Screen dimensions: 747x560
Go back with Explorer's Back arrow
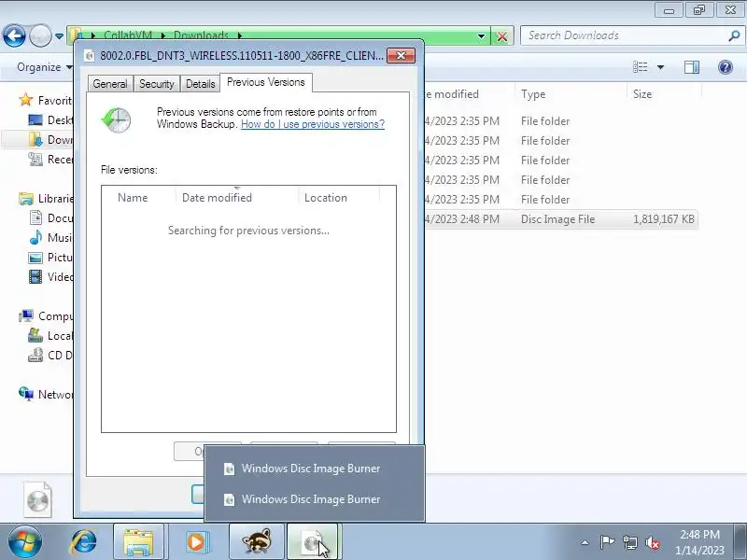[x=14, y=35]
